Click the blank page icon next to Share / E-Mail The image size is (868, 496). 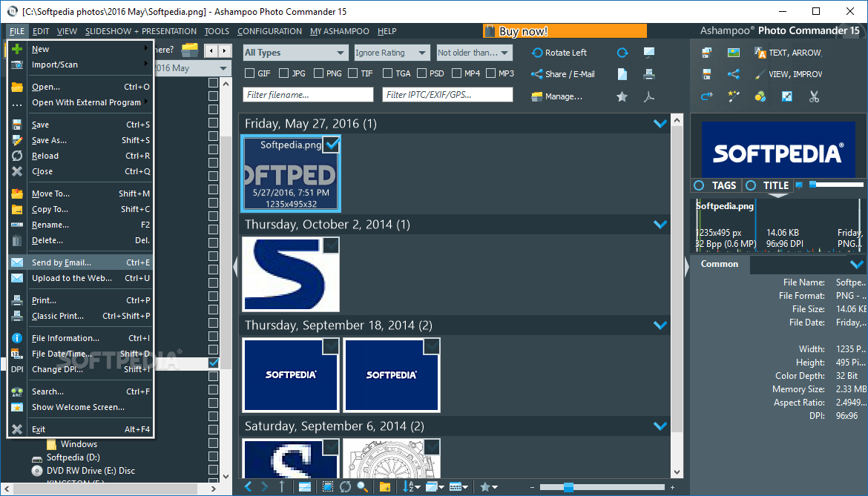click(x=622, y=74)
